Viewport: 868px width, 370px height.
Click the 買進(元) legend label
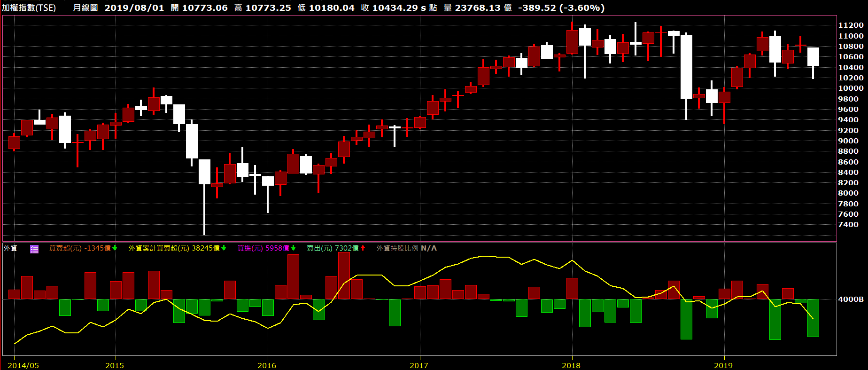point(250,248)
